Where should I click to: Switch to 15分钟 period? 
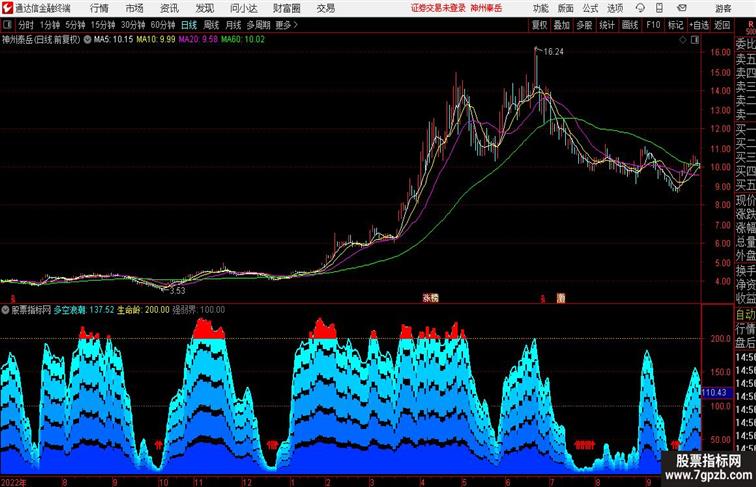click(103, 25)
